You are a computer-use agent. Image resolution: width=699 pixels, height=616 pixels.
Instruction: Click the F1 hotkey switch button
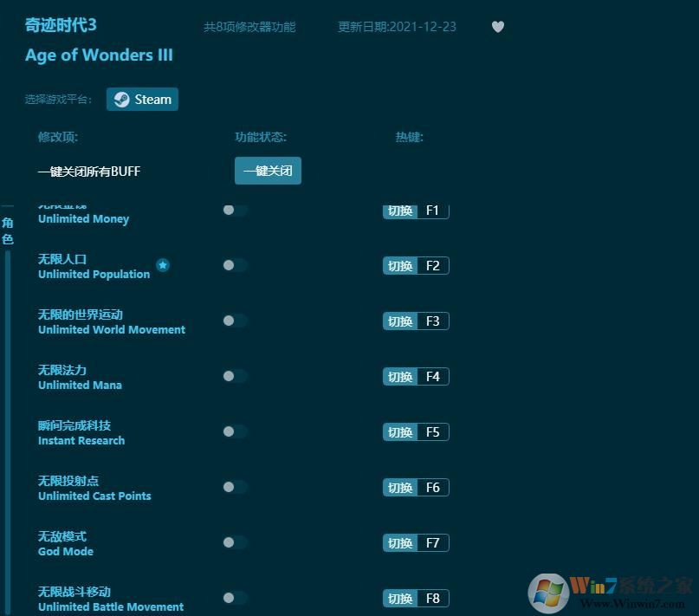click(416, 211)
